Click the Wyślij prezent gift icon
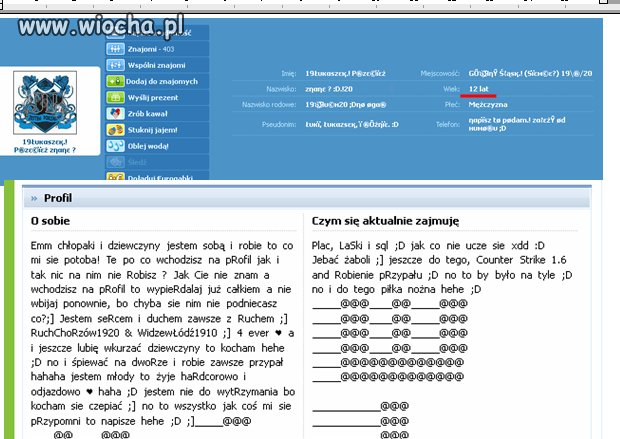The image size is (620, 439). 115,97
